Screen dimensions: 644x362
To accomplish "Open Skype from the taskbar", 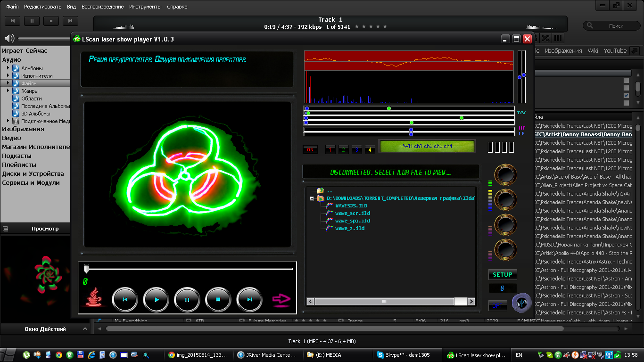I will (x=407, y=355).
